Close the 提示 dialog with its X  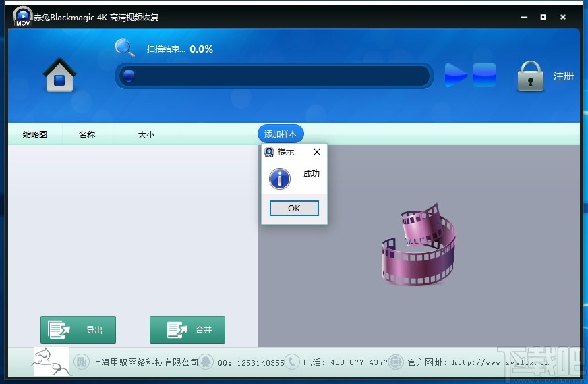tap(317, 152)
